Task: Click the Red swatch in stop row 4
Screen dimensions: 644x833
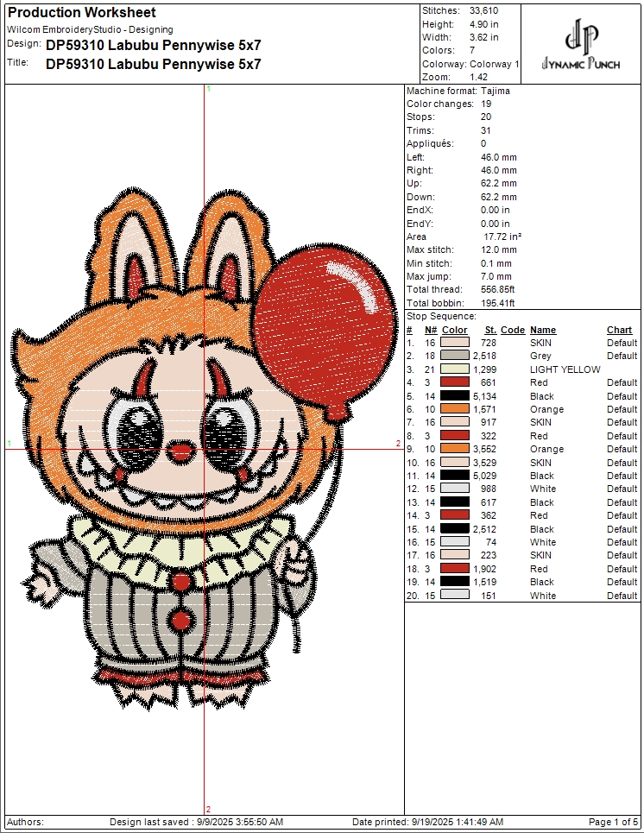Action: pyautogui.click(x=455, y=382)
